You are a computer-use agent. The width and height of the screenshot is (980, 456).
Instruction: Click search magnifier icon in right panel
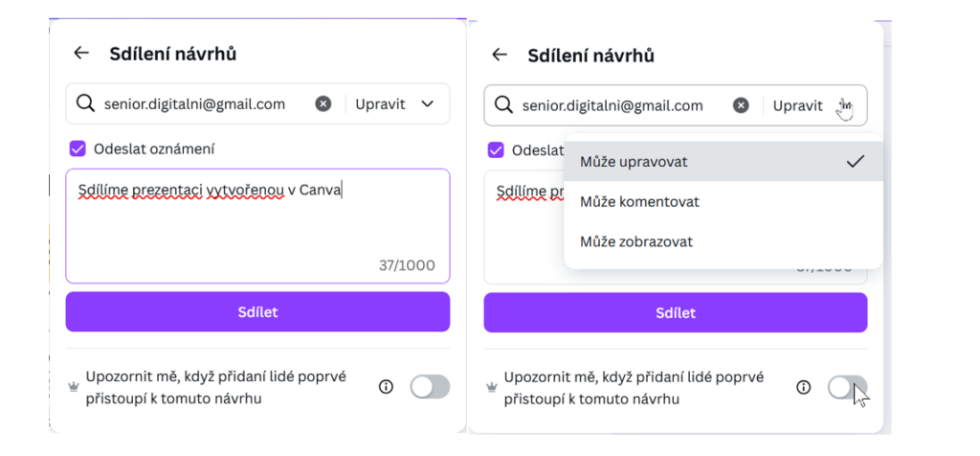click(503, 105)
